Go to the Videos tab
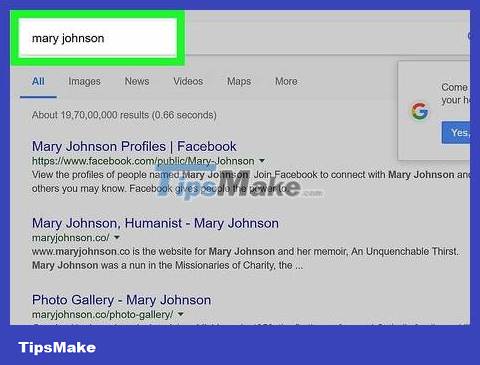This screenshot has height=365, width=480. tap(188, 81)
